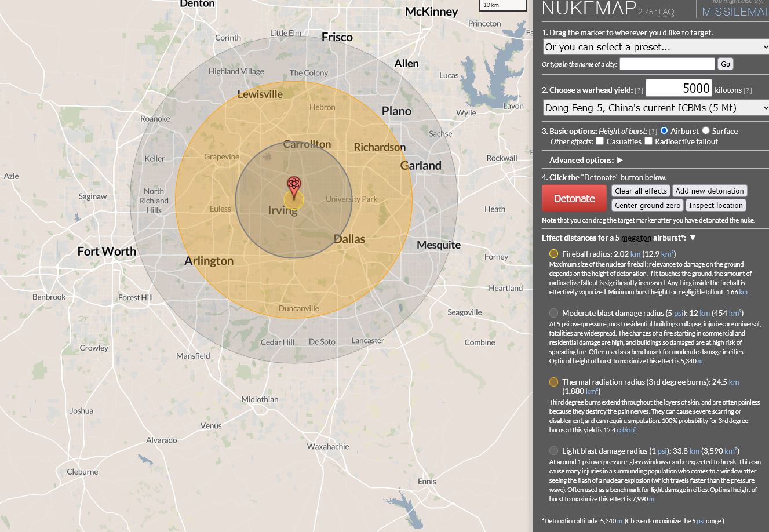
Task: Click the km link after thermal radius 24.5
Action: pyautogui.click(x=734, y=382)
